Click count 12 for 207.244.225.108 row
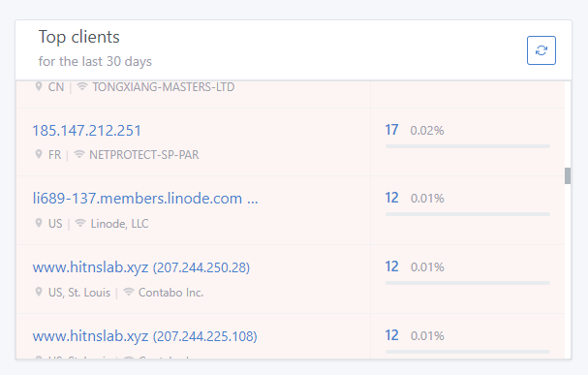Screen dimensions: 588x375 (x=392, y=335)
